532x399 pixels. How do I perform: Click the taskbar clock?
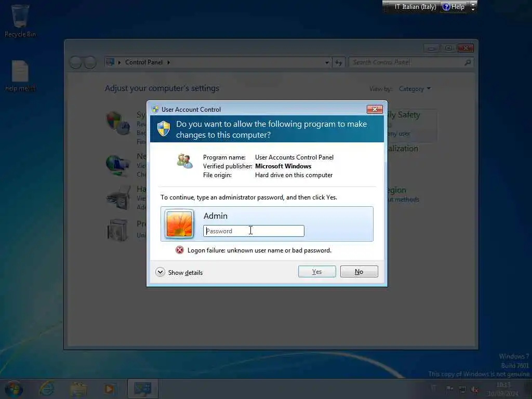(503, 389)
